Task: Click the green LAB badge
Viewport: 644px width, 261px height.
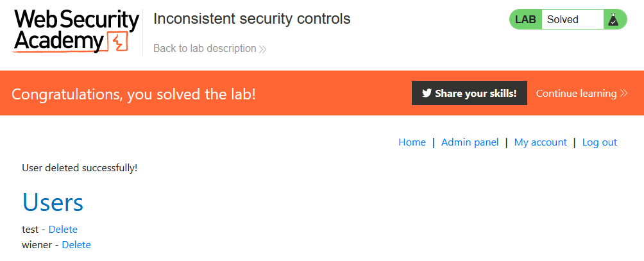Action: point(525,20)
